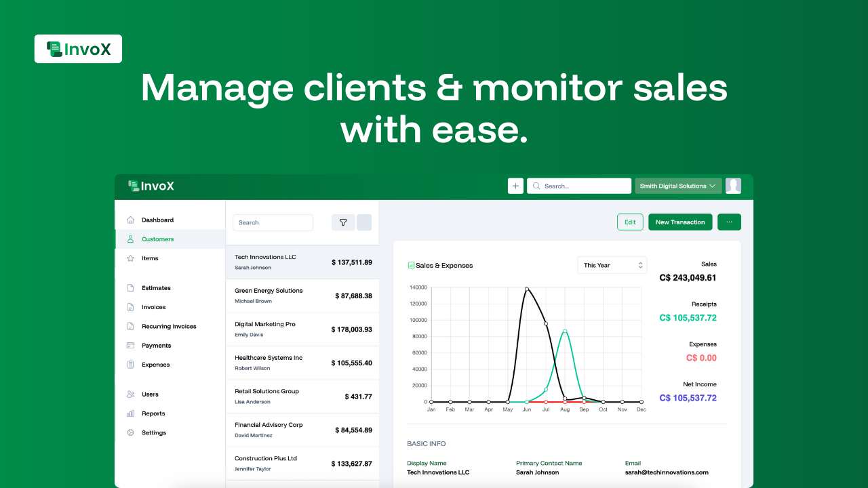Click the Edit button
Screen dimensions: 868x488
coord(630,222)
